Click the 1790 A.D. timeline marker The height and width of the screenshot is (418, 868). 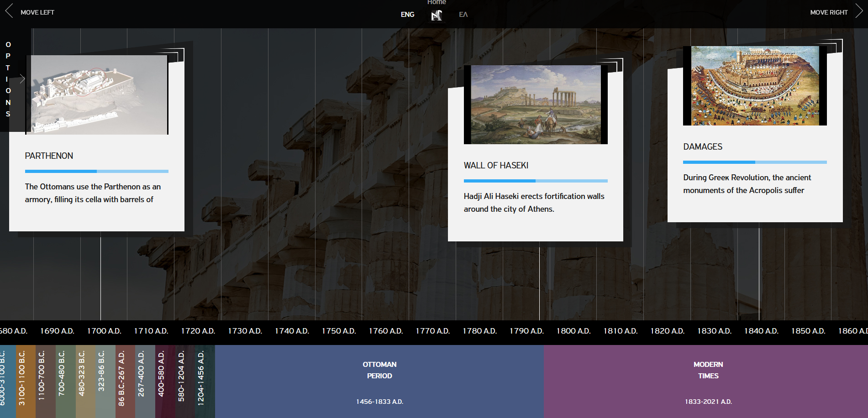[526, 331]
